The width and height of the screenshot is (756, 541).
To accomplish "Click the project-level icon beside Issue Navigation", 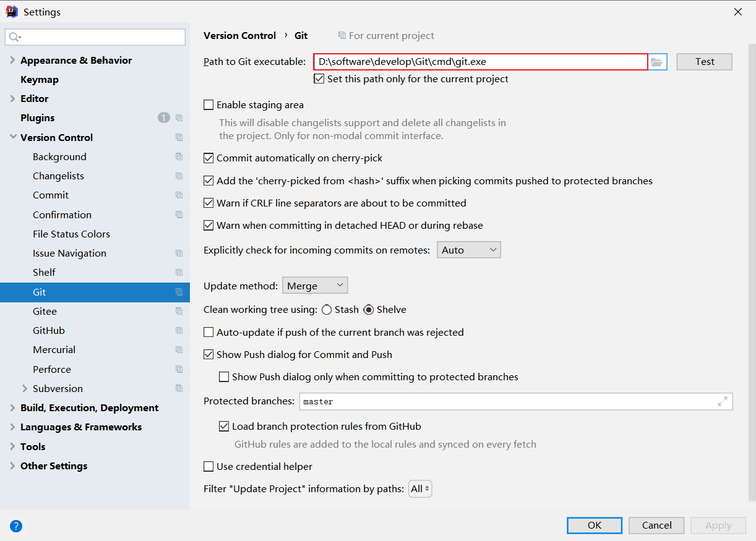I will point(179,253).
